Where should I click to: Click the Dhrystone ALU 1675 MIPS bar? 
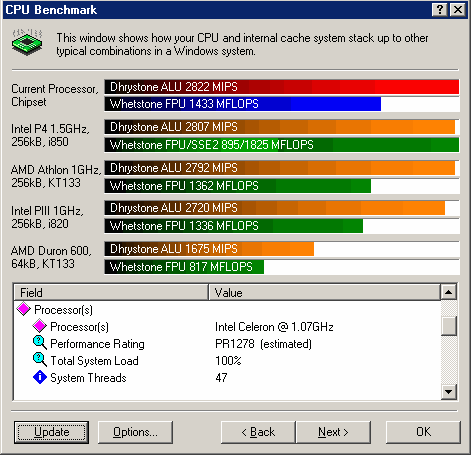tap(209, 249)
